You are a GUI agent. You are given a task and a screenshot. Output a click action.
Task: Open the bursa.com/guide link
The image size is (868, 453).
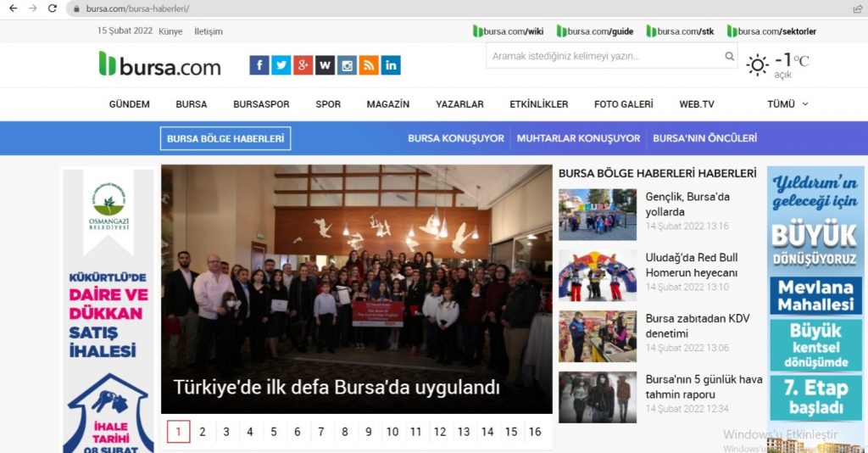[595, 31]
